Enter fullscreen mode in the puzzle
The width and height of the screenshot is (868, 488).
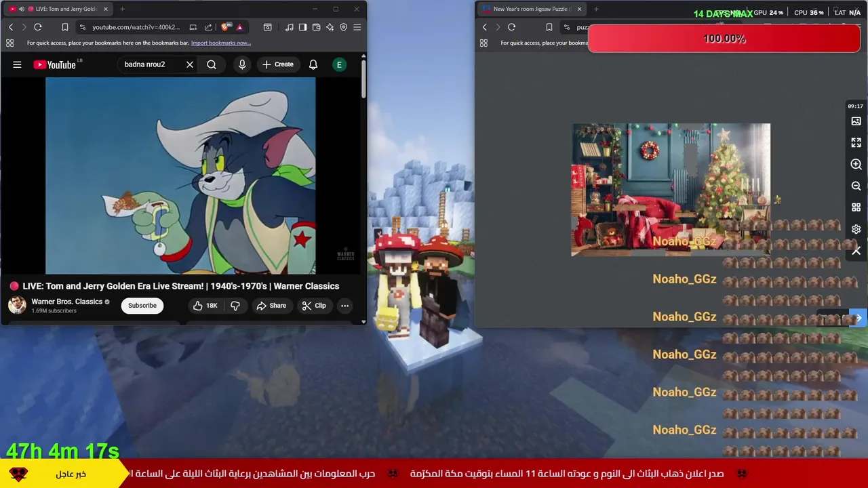856,143
